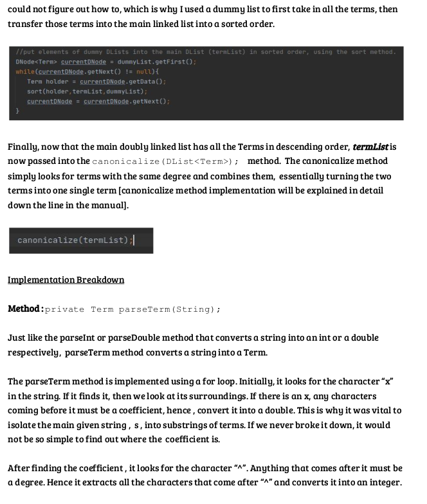Click the 'dummyList.getFirst()' call in code
The width and height of the screenshot is (427, 504).
(x=157, y=62)
